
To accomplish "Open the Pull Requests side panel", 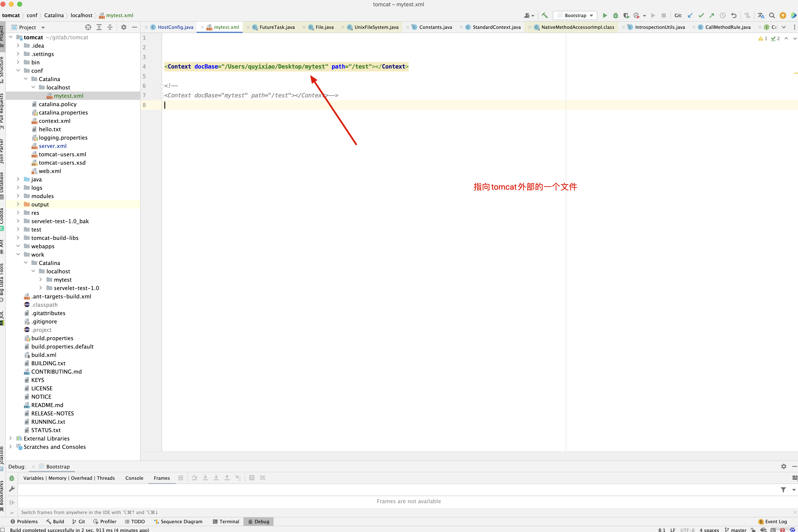I will [x=2, y=111].
